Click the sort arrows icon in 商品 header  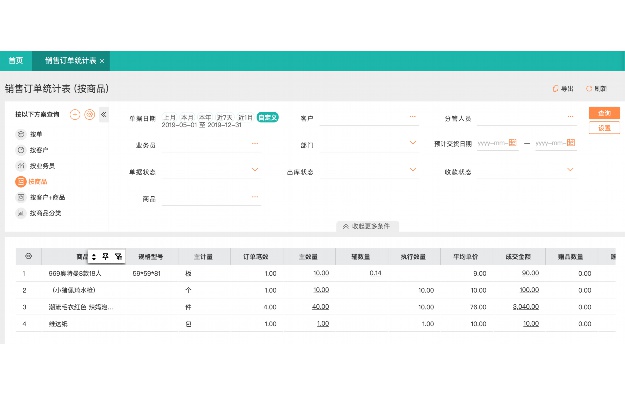94,257
